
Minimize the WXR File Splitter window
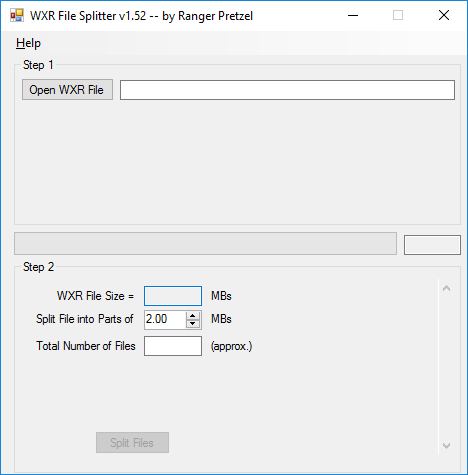pos(353,15)
